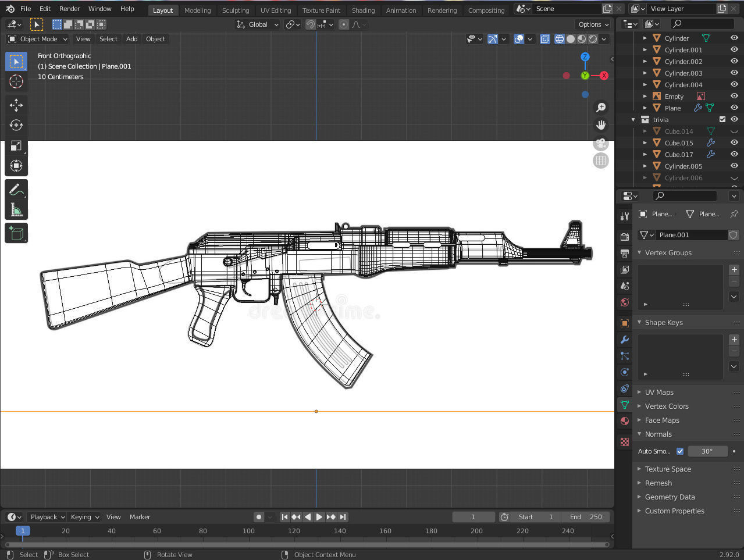Switch to wireframe viewport shading
This screenshot has height=560, width=744.
[x=560, y=39]
